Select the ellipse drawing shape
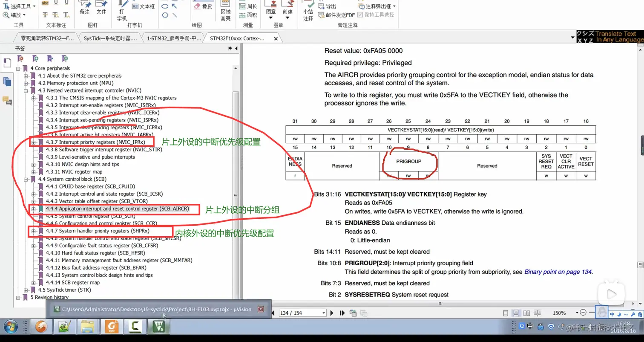This screenshot has height=342, width=644. [x=165, y=6]
